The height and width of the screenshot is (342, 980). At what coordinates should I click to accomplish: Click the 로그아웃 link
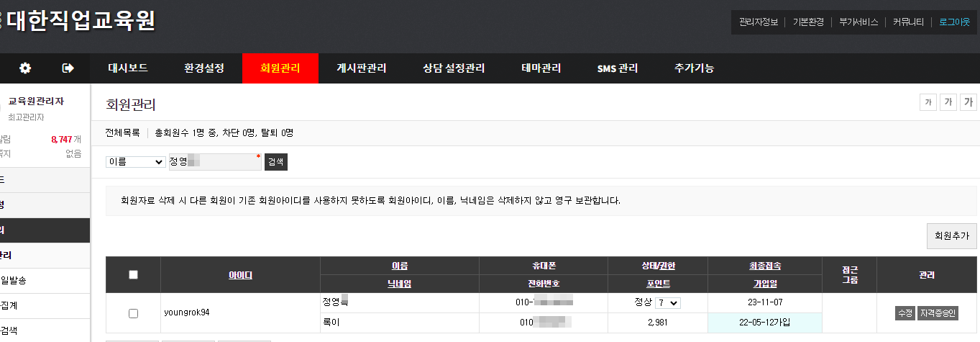[x=954, y=22]
